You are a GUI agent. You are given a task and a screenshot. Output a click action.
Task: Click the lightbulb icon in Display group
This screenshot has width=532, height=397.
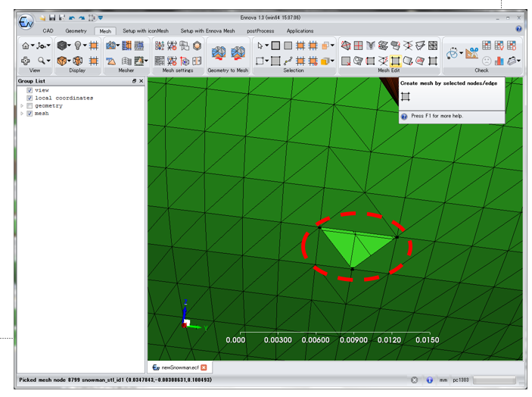pyautogui.click(x=77, y=45)
